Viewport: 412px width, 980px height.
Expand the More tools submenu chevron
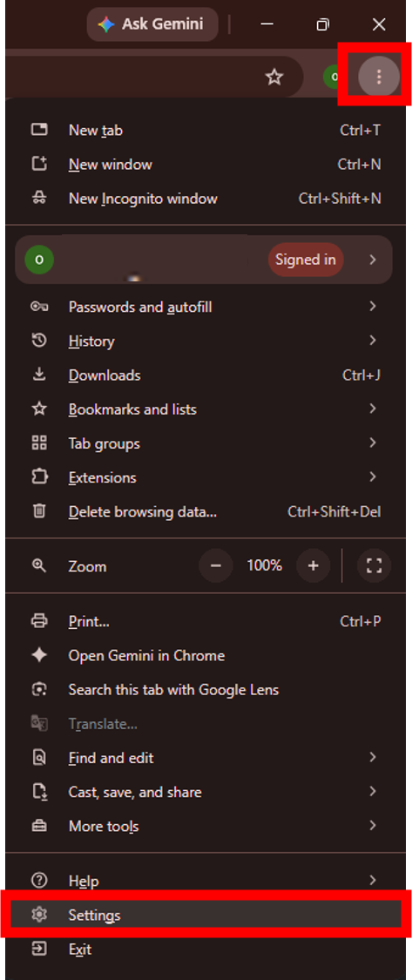tap(373, 826)
